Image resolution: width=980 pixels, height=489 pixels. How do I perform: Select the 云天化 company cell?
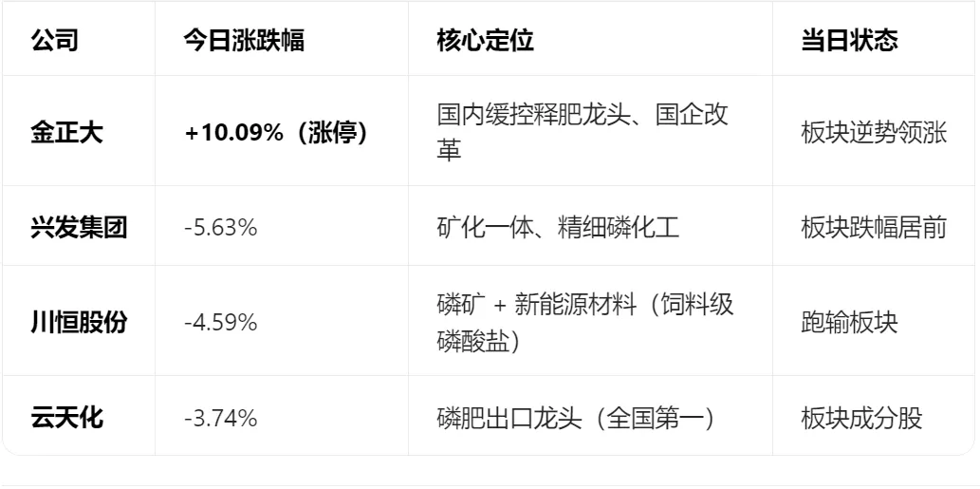(x=66, y=418)
